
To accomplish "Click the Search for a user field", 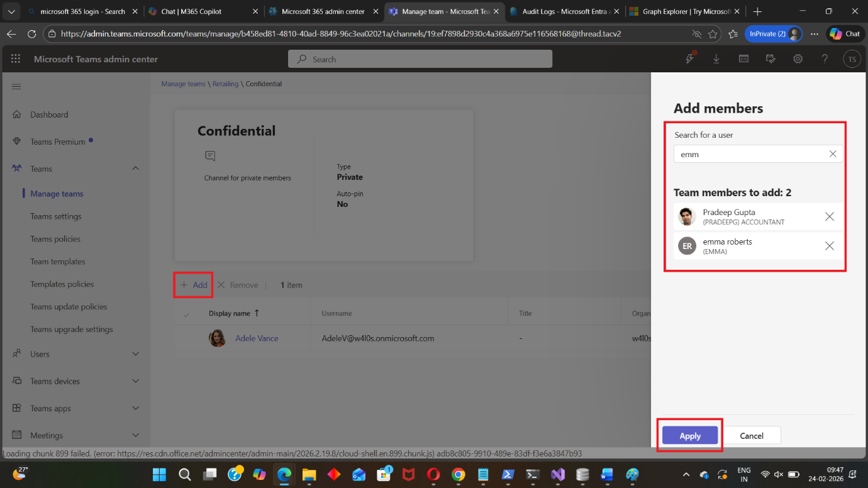I will pyautogui.click(x=748, y=154).
